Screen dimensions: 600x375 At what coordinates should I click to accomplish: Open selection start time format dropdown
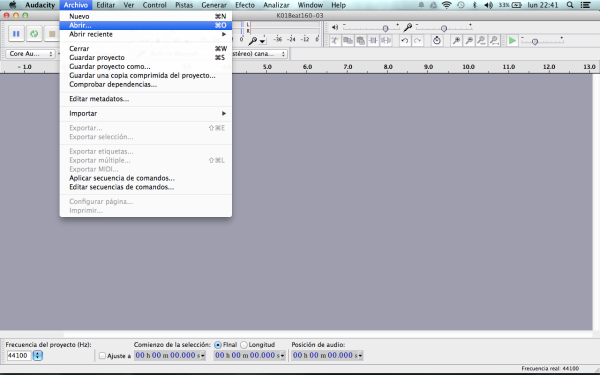pos(203,355)
